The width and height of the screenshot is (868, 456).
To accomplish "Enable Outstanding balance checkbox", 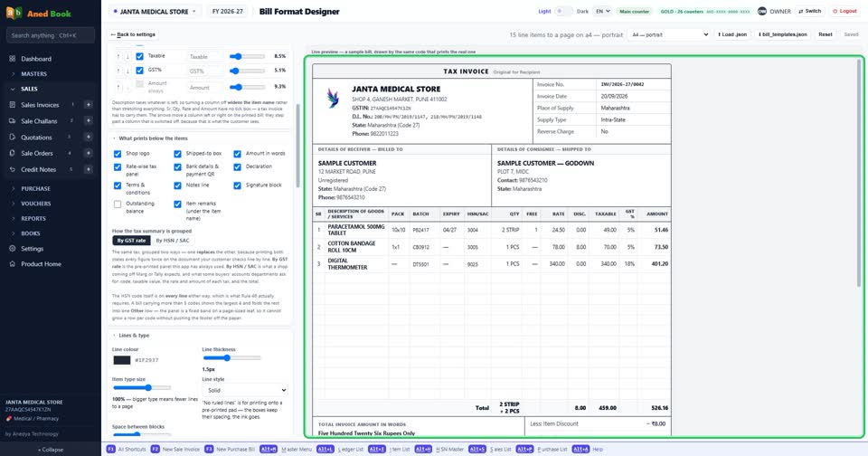I will point(118,204).
